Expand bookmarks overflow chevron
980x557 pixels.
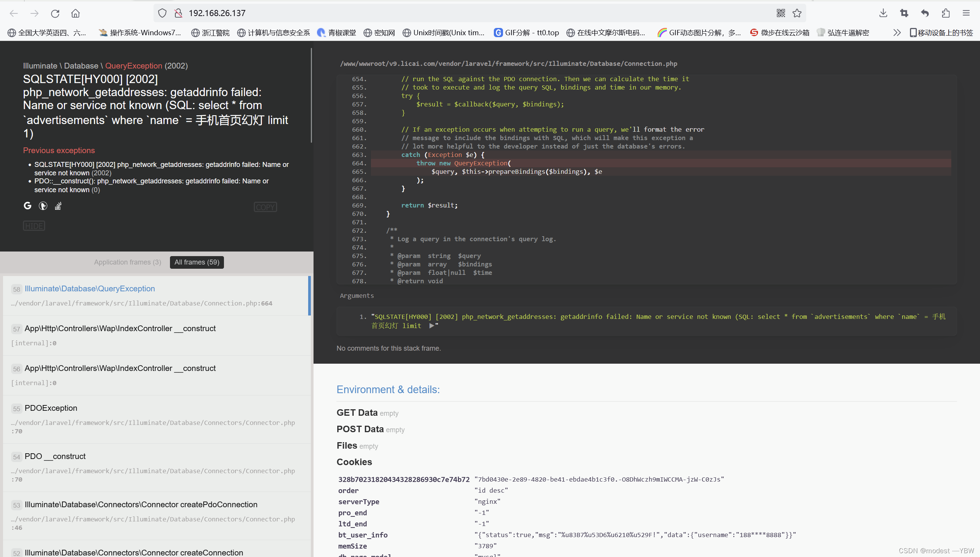point(897,33)
